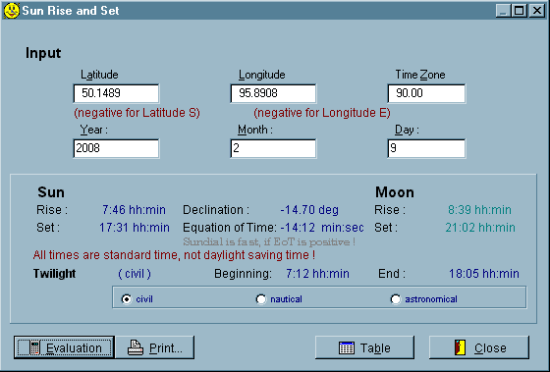Click the Twilight label
Screen dimensions: 550x372
tap(54, 273)
